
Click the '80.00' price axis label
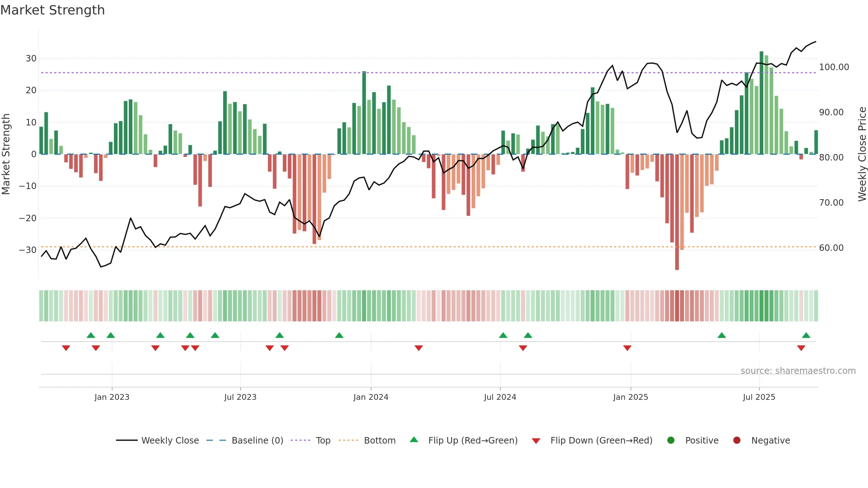(831, 158)
